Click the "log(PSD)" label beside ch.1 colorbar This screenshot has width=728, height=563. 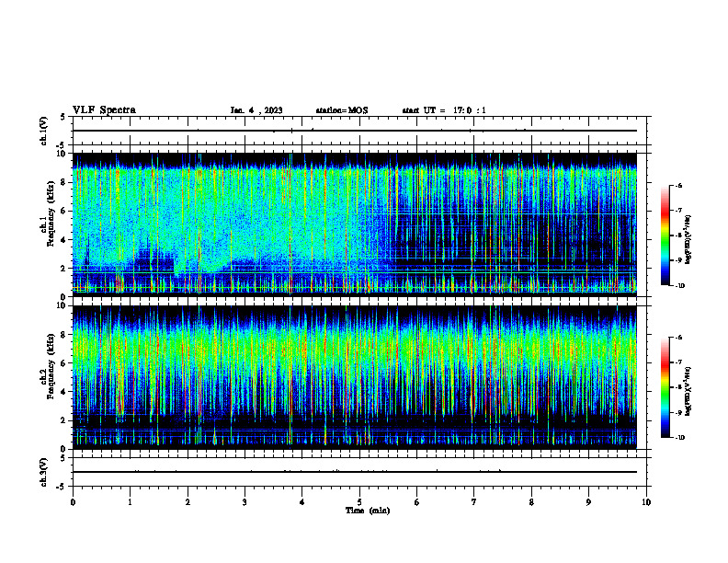[x=688, y=239]
